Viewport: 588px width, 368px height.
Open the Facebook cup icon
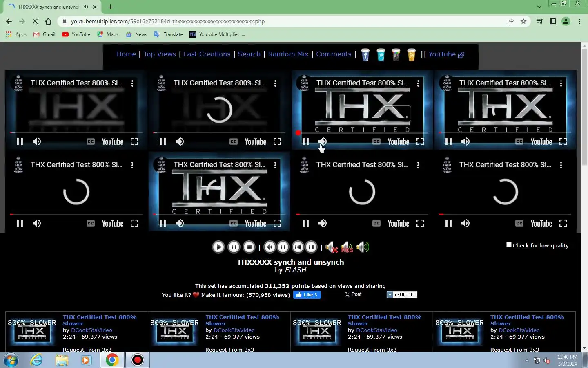(x=365, y=54)
